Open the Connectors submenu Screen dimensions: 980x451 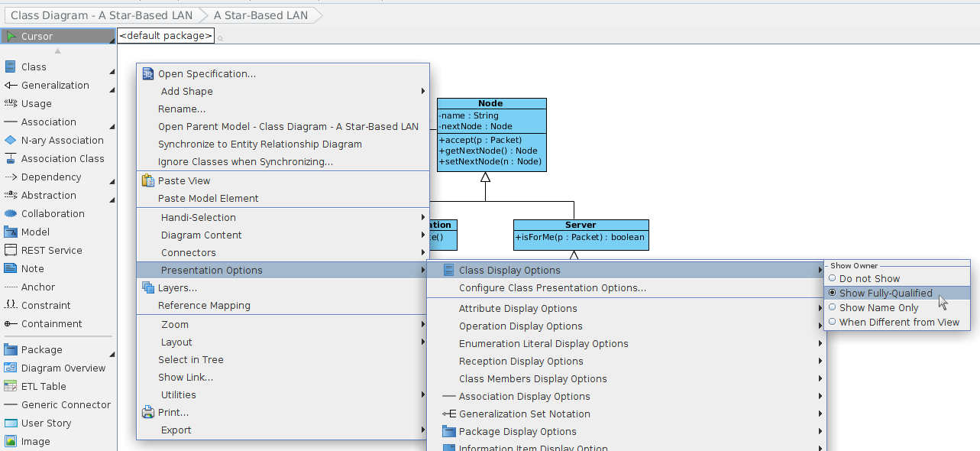point(283,252)
